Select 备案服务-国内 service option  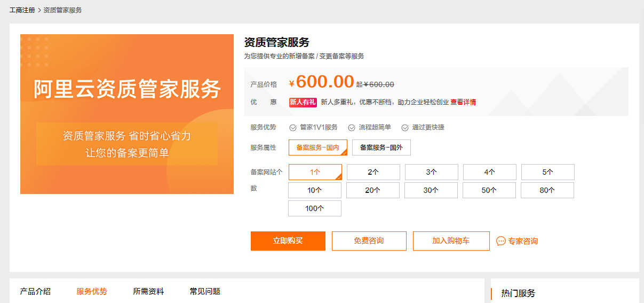point(317,147)
